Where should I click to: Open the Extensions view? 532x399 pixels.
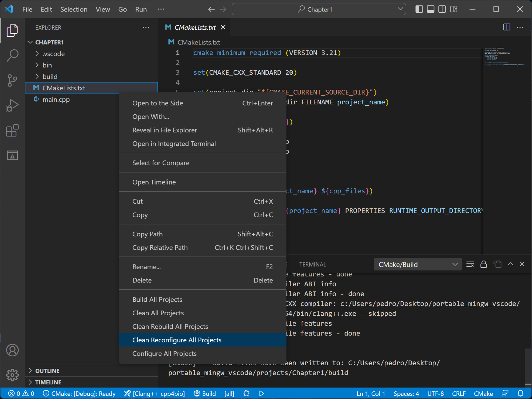[12, 130]
